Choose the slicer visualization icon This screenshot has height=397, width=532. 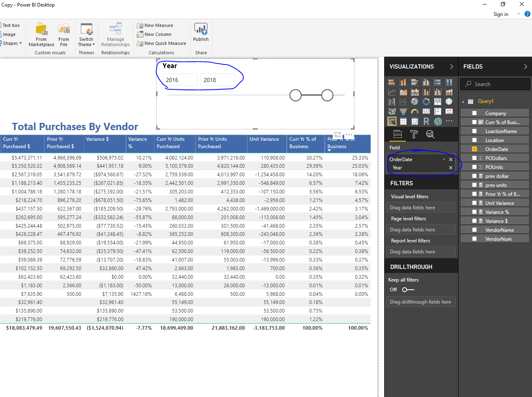(x=392, y=121)
